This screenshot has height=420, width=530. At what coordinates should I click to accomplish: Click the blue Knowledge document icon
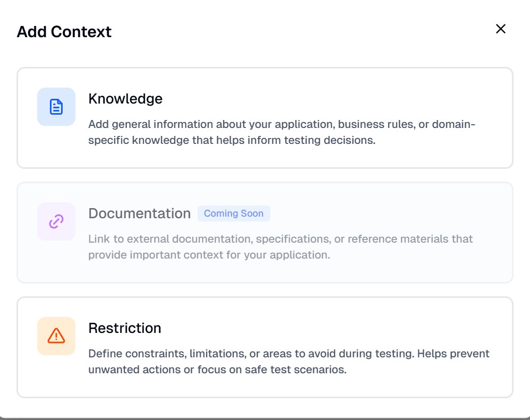[x=56, y=107]
